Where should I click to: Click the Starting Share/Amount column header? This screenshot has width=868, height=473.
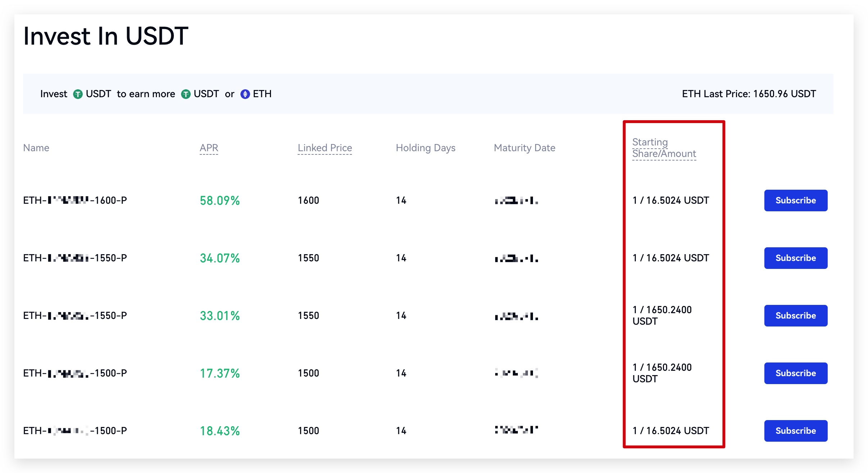pos(664,148)
